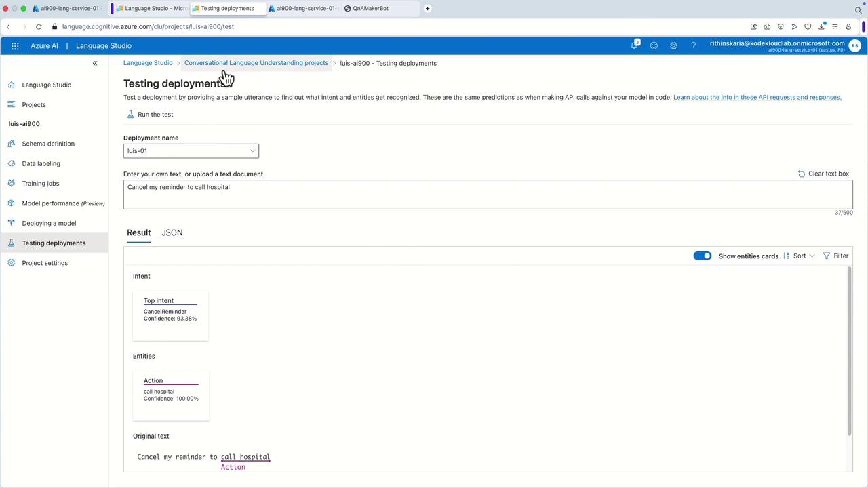
Task: Switch to the JSON tab
Action: click(x=172, y=232)
